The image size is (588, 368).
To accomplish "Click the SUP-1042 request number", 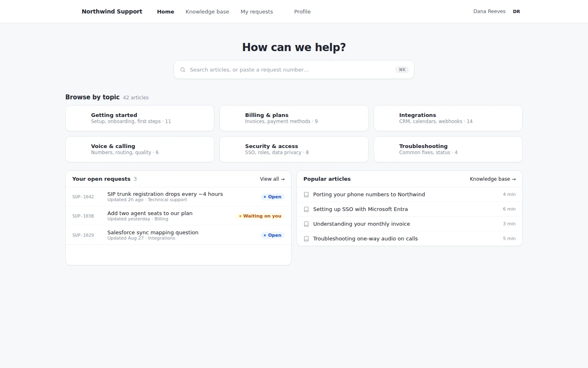I will pyautogui.click(x=83, y=197).
